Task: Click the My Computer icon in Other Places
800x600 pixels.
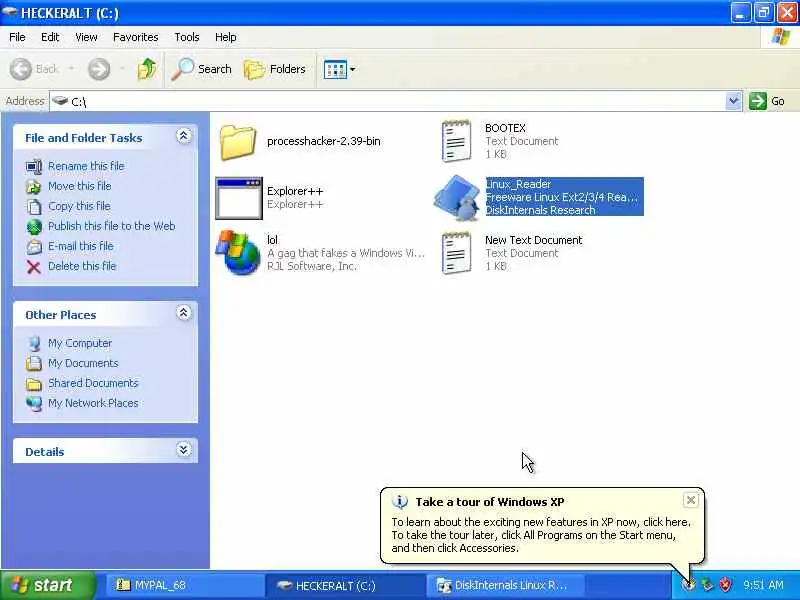Action: (34, 343)
